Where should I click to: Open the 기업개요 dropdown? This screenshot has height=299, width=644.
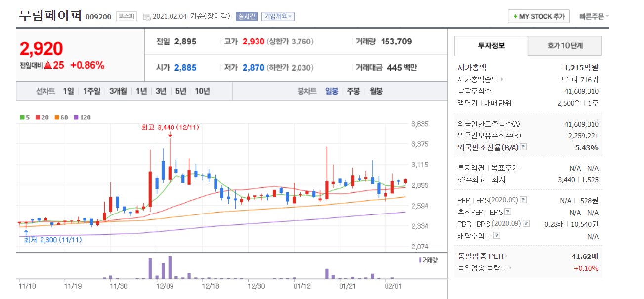(x=277, y=16)
